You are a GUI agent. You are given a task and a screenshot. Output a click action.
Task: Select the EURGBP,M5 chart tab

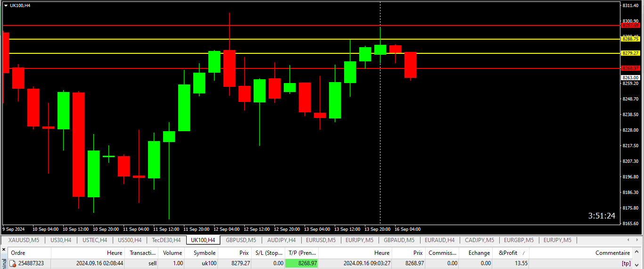point(519,240)
